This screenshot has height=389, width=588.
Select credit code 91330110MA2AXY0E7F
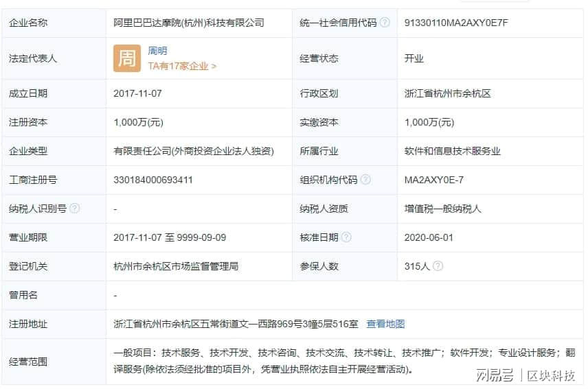pos(456,23)
